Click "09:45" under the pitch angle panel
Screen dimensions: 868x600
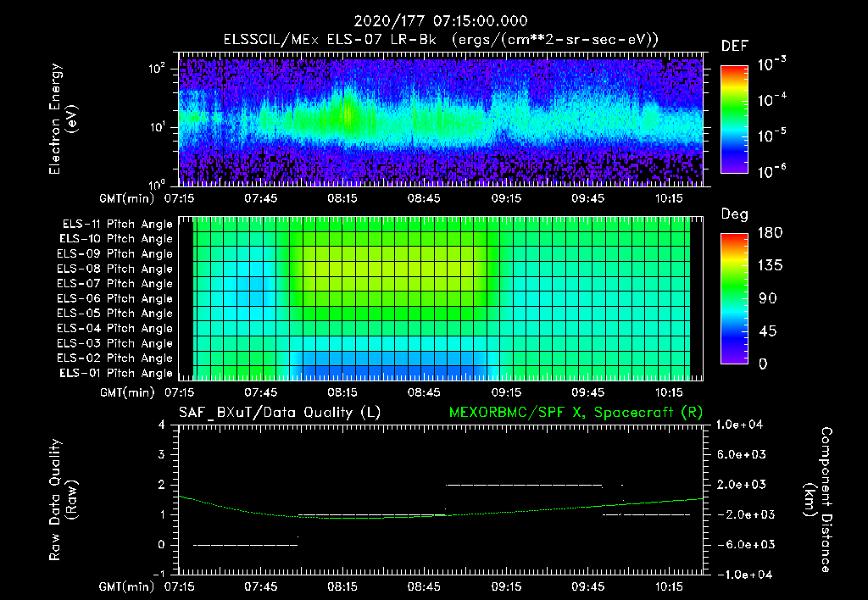tap(587, 392)
